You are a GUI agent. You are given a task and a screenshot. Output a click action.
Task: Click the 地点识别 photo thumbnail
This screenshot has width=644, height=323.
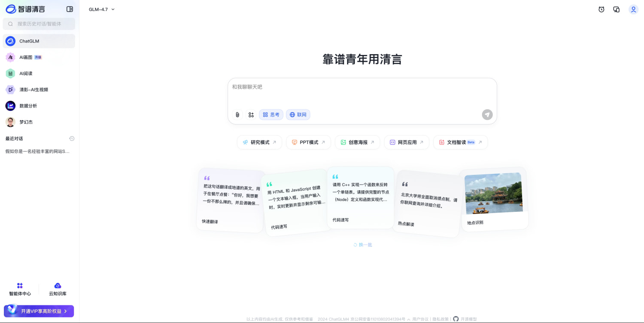[494, 193]
